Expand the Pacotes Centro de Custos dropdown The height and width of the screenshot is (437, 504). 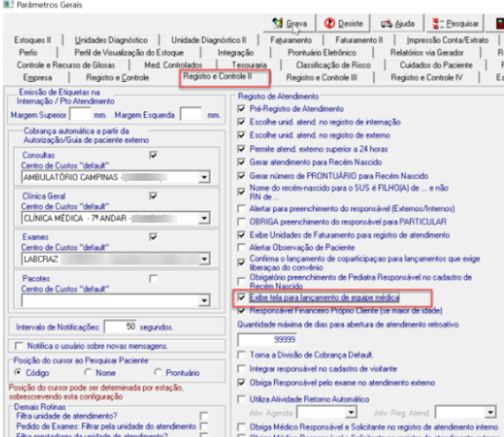pos(204,300)
